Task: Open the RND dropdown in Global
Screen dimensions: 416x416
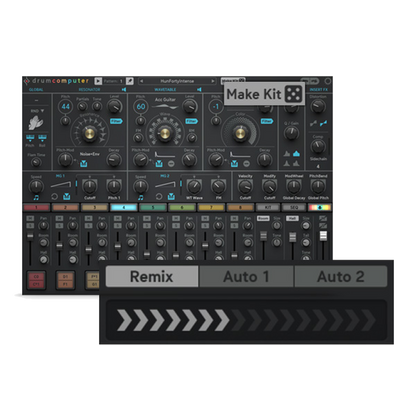Action: coord(37,111)
